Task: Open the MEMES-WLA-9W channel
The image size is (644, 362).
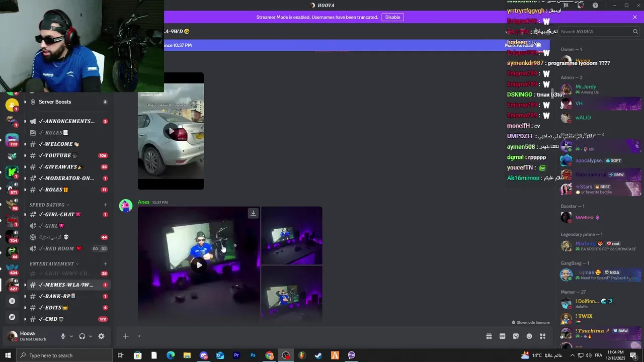Action: (x=68, y=285)
